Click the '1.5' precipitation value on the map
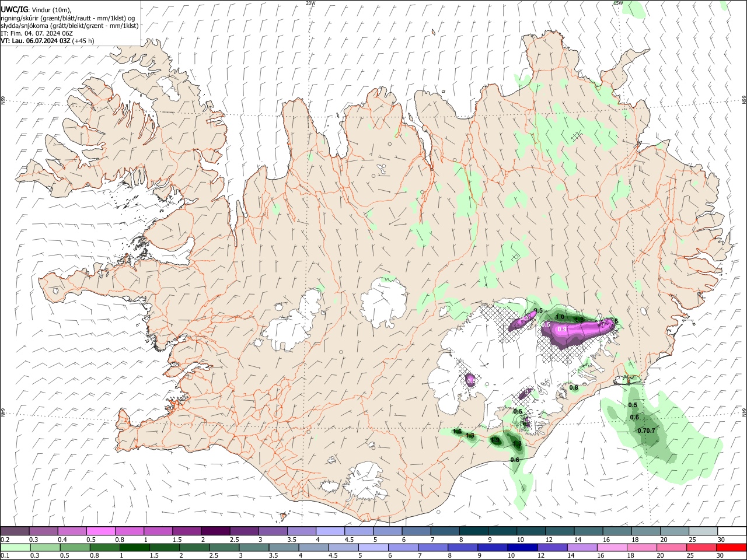This screenshot has height=560, width=747. pos(457,431)
